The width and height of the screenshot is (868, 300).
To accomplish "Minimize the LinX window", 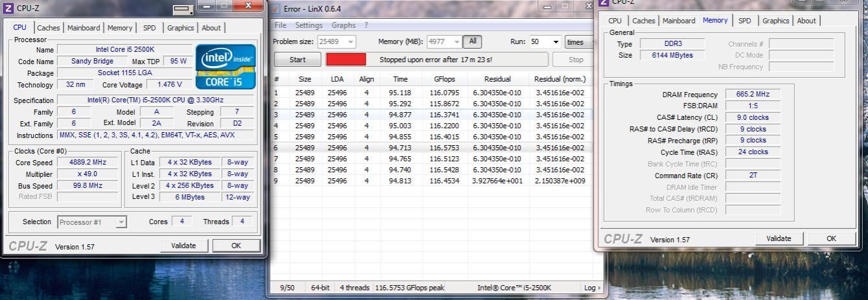I will (x=548, y=7).
